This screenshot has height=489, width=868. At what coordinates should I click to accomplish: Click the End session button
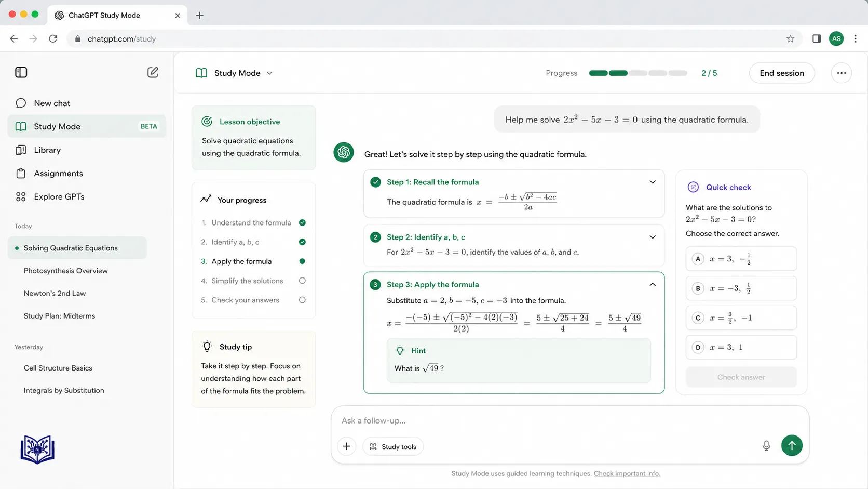[x=782, y=73]
